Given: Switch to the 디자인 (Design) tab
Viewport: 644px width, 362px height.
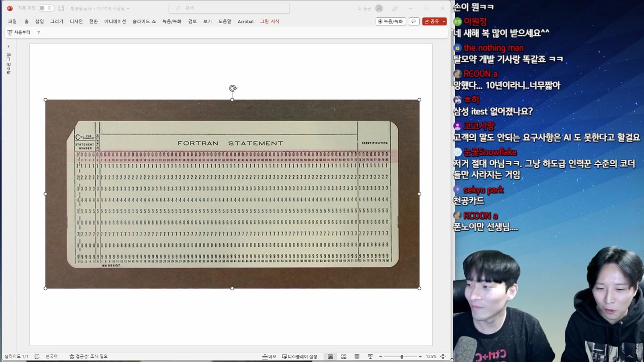Looking at the screenshot, I should tap(76, 22).
